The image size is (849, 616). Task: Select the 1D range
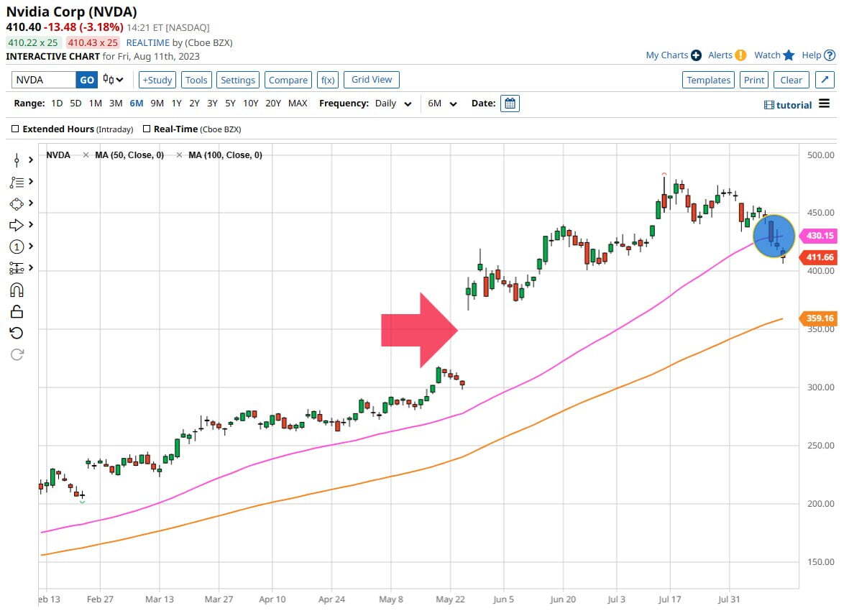57,104
